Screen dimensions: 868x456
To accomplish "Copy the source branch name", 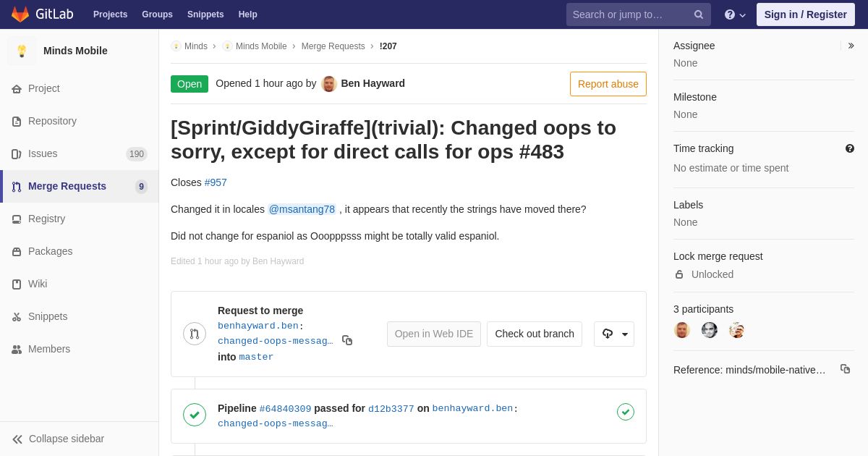I will (347, 340).
